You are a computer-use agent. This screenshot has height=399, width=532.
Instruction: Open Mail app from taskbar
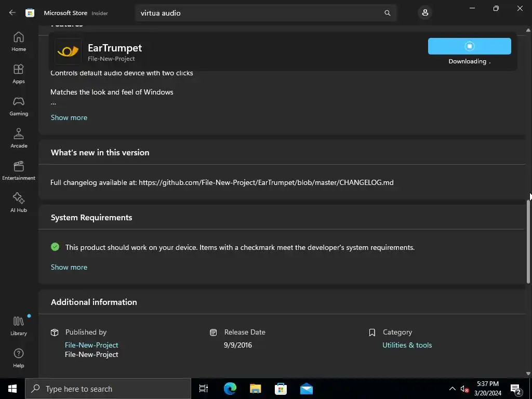coord(307,389)
